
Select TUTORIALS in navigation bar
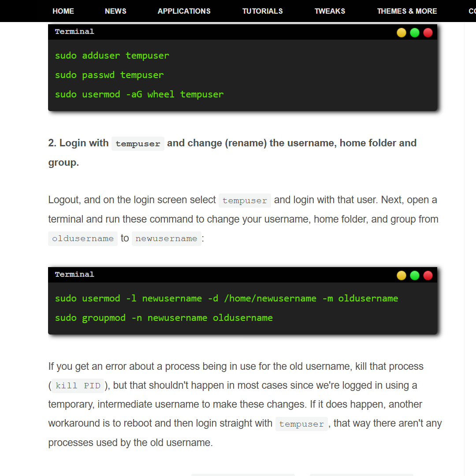coord(262,11)
